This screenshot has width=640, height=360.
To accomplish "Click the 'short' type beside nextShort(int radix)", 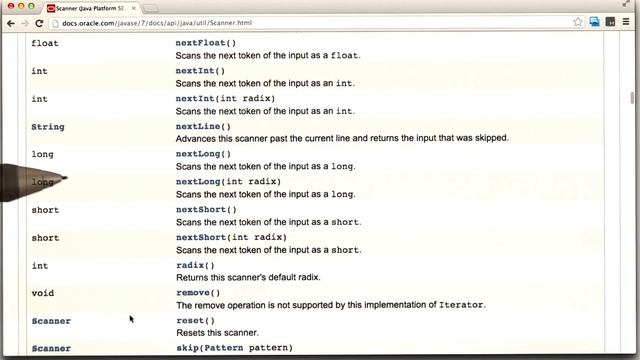I will (x=45, y=238).
